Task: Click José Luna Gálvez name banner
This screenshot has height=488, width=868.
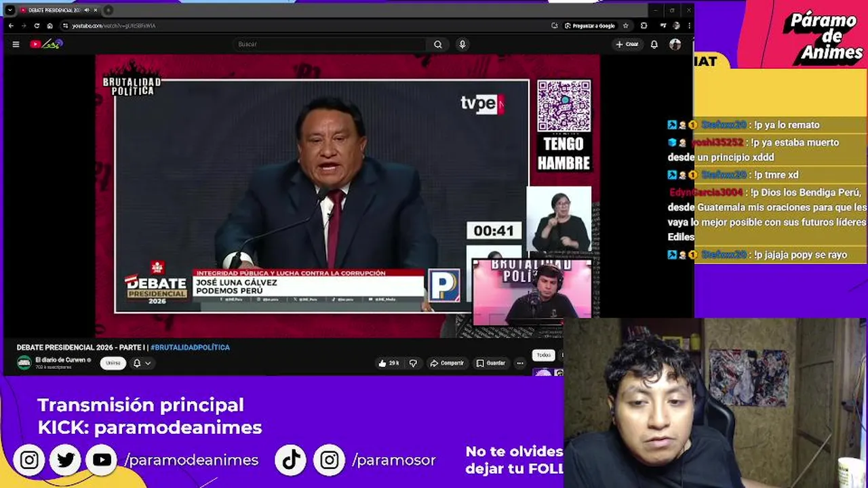Action: 309,286
